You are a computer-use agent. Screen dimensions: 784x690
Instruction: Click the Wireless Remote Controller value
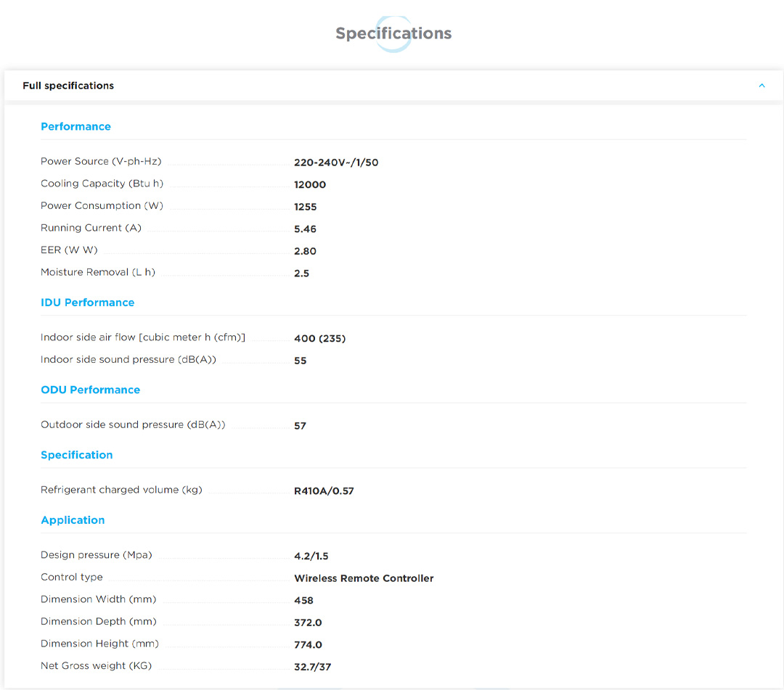pos(364,578)
